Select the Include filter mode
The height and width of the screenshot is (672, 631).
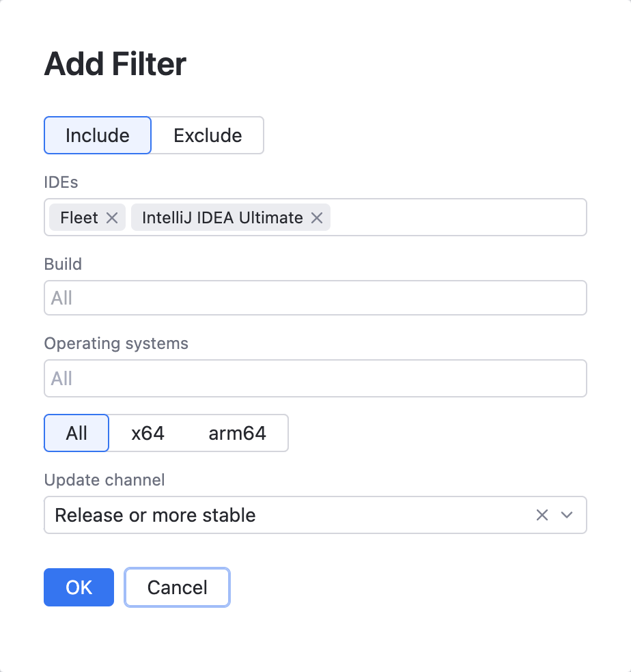pos(97,135)
